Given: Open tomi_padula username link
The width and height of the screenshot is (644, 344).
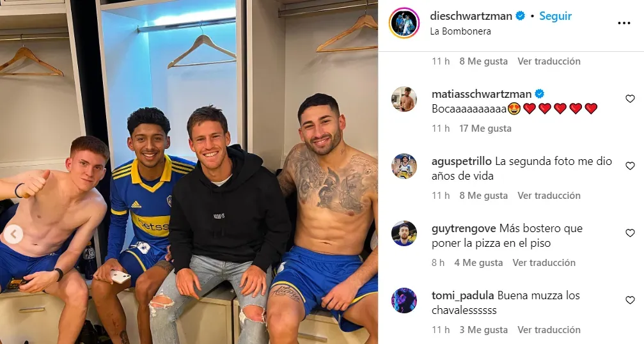Looking at the screenshot, I should pos(463,295).
